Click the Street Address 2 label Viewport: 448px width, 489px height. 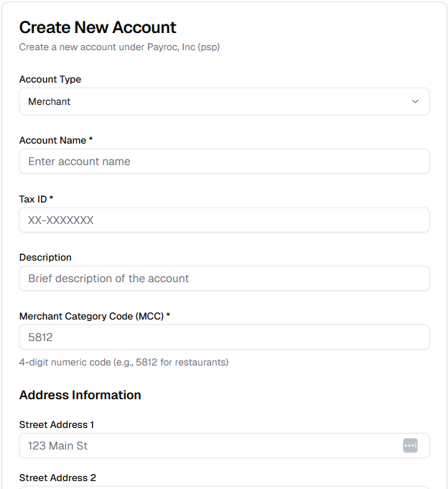[x=57, y=478]
